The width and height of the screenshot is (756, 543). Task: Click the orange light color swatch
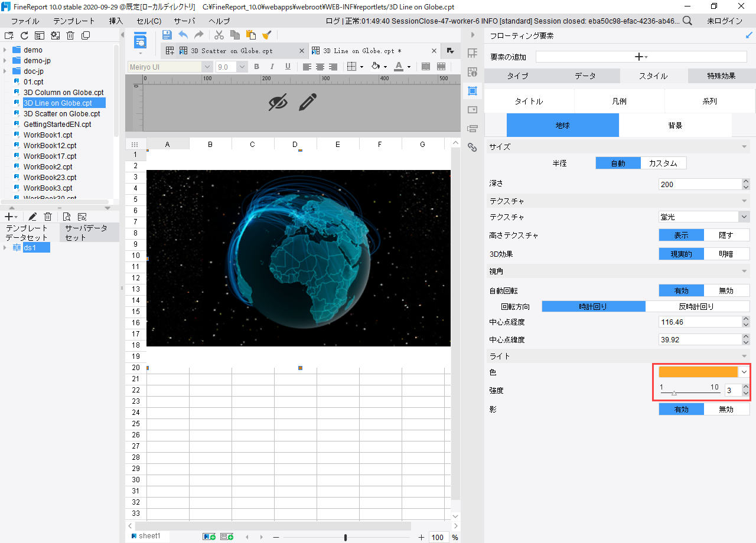tap(698, 372)
